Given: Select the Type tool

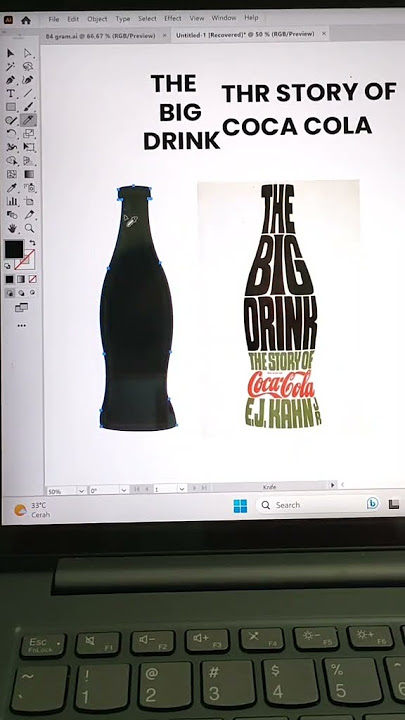Looking at the screenshot, I should pos(11,94).
